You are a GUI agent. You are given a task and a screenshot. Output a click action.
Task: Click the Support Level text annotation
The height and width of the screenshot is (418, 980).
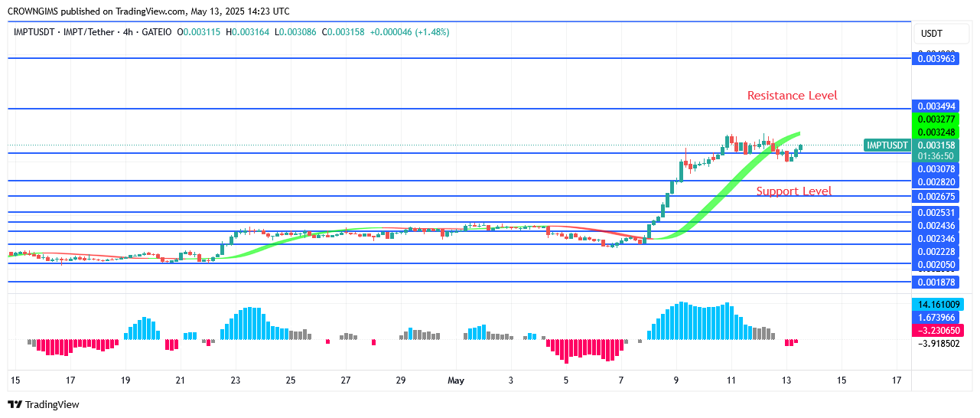[794, 191]
